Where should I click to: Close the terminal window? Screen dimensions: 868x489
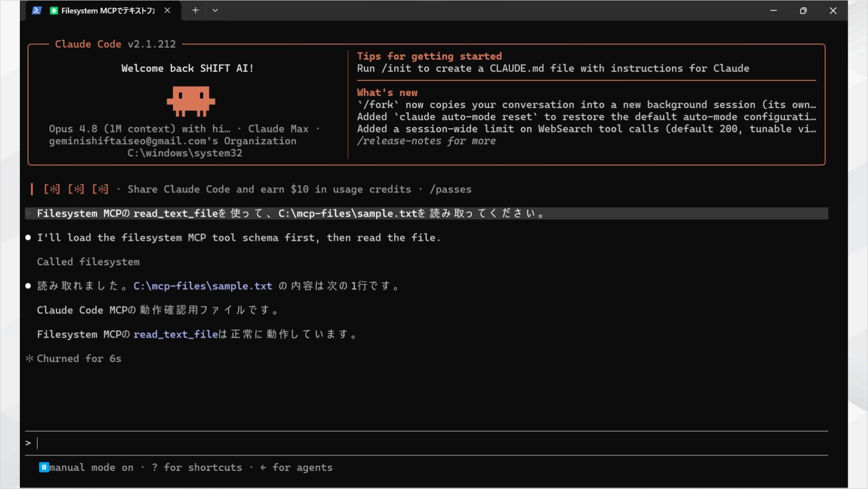click(833, 10)
